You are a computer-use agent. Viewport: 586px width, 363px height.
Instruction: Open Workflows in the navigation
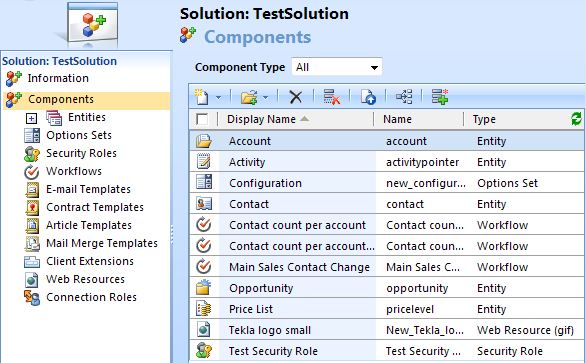pyautogui.click(x=74, y=171)
